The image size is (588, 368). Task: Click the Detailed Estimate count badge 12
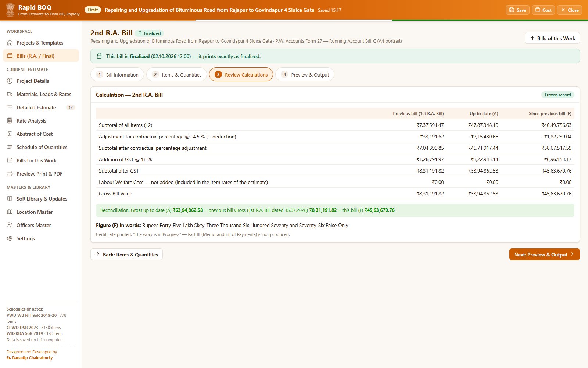point(71,107)
